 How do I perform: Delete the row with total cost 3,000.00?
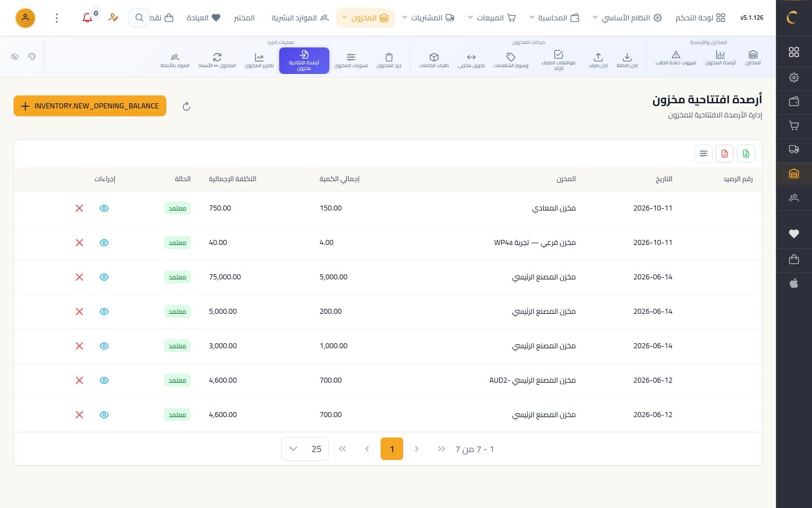pos(80,346)
